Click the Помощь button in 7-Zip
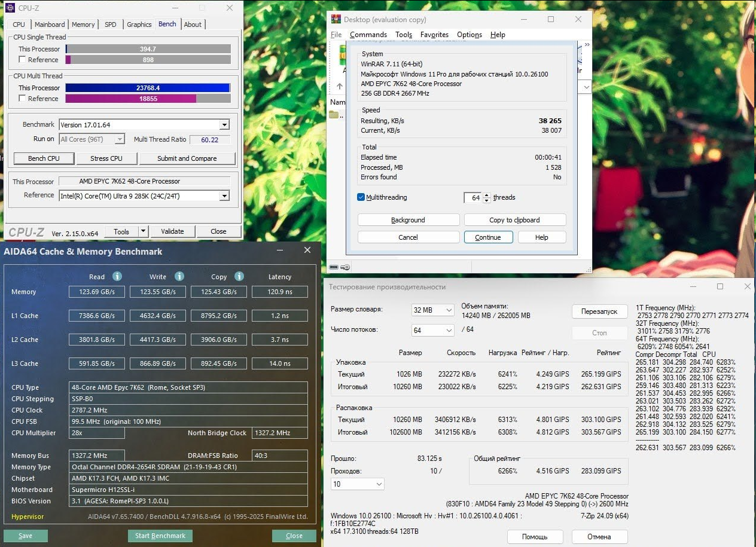The height and width of the screenshot is (547, 756). click(x=535, y=537)
